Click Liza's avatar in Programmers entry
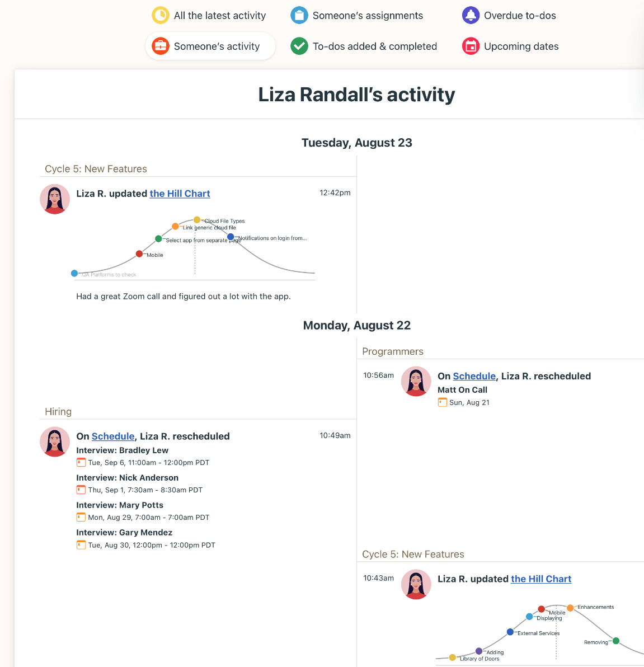The height and width of the screenshot is (667, 644). 416,381
